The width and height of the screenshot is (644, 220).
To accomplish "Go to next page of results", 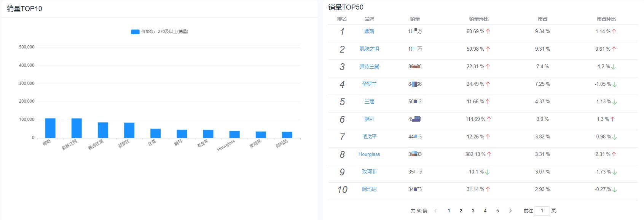I will click(x=510, y=211).
